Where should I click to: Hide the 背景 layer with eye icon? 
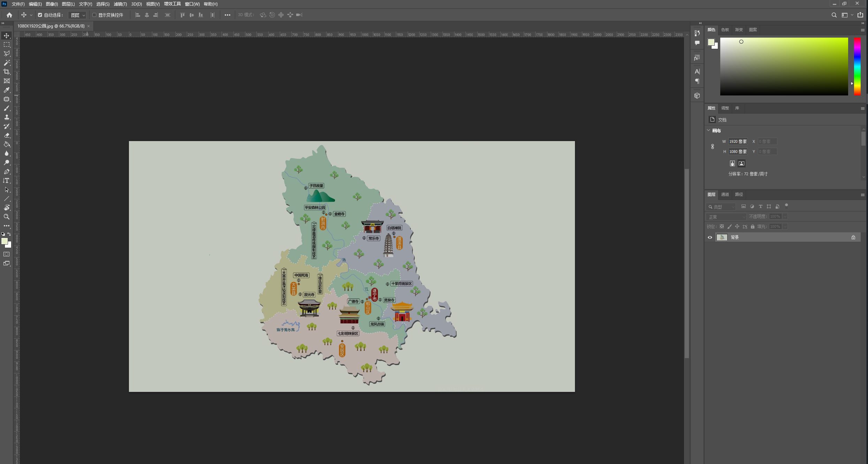click(x=710, y=237)
